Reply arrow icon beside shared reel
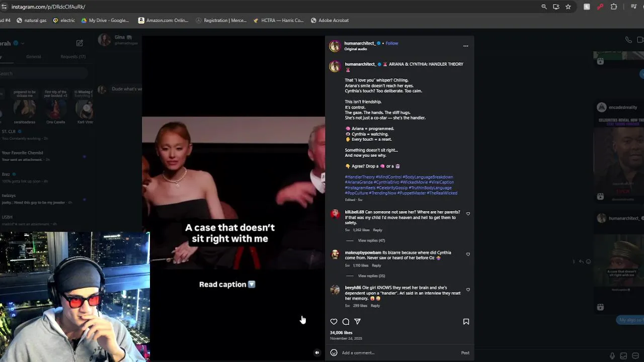 [581, 261]
